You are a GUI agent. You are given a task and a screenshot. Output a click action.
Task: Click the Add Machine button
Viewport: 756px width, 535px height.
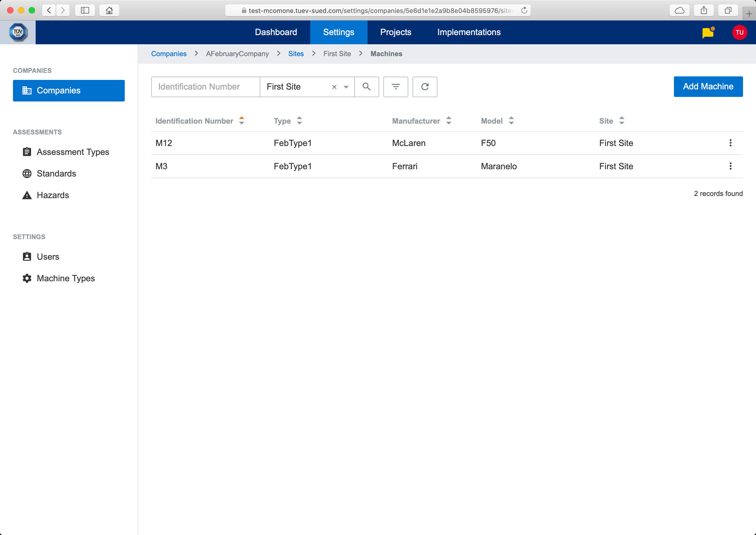tap(708, 87)
